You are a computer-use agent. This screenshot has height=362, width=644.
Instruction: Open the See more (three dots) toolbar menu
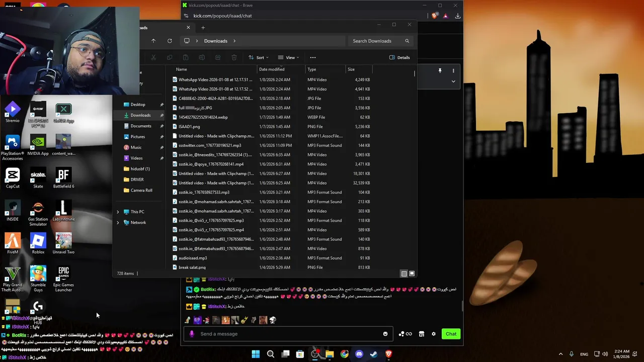313,57
